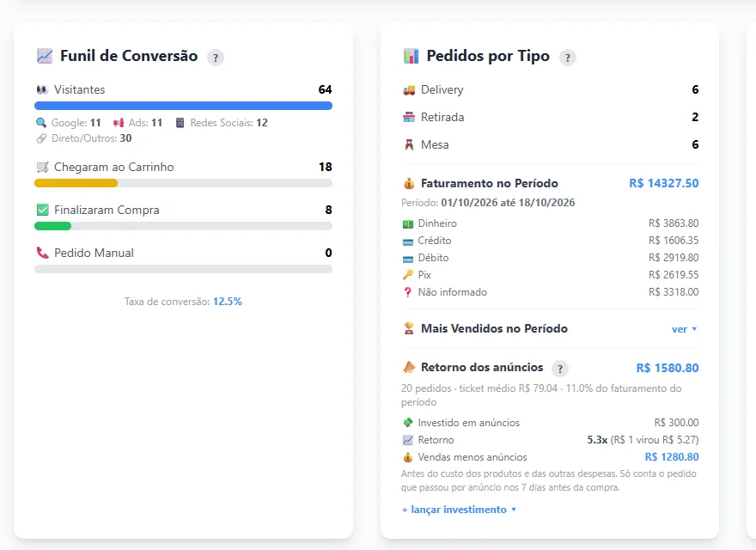Click the Mais Vendidos no Período heading
The height and width of the screenshot is (550, 756).
coord(494,328)
